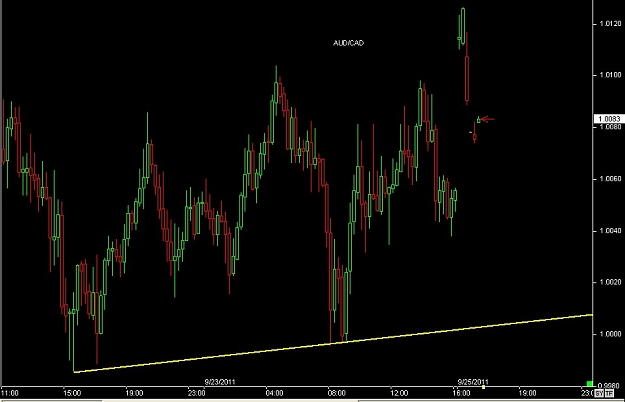
Task: Click the 1.0040 price axis label
Action: pos(610,231)
